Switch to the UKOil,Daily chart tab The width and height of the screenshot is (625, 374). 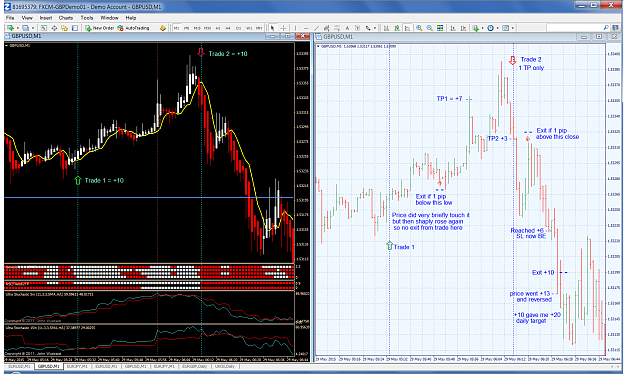click(x=225, y=366)
